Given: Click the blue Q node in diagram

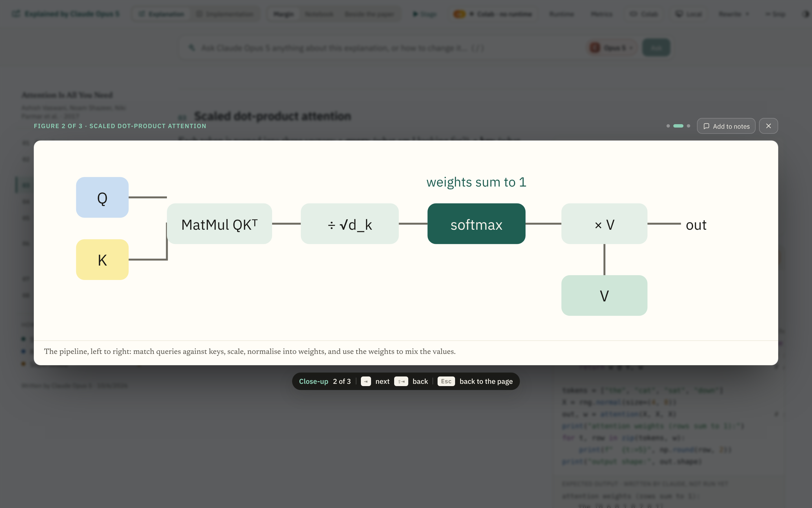Looking at the screenshot, I should [102, 197].
